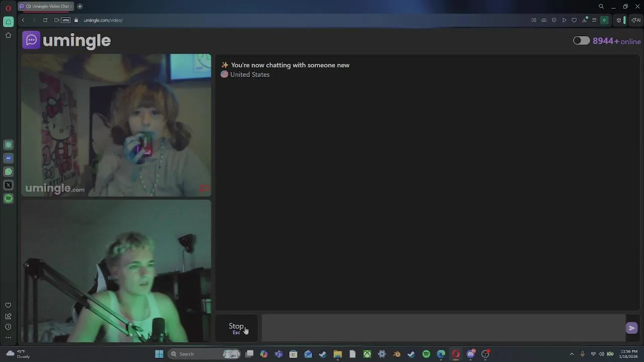Open Microsoft Teams from taskbar
Image resolution: width=644 pixels, height=362 pixels.
pos(279,354)
